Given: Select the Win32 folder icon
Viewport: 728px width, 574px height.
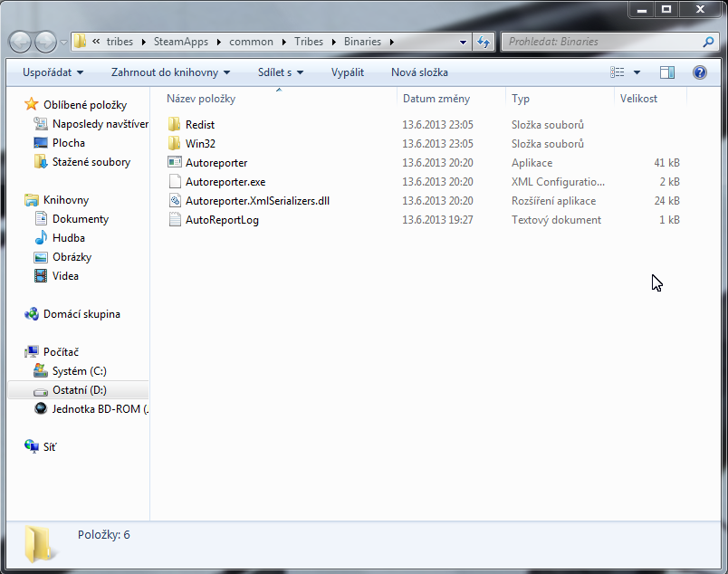Looking at the screenshot, I should (x=174, y=143).
